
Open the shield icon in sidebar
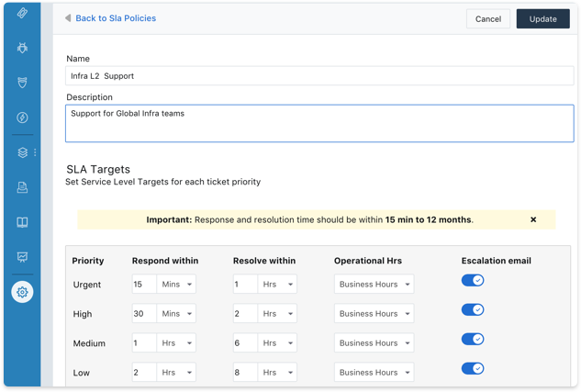click(22, 83)
